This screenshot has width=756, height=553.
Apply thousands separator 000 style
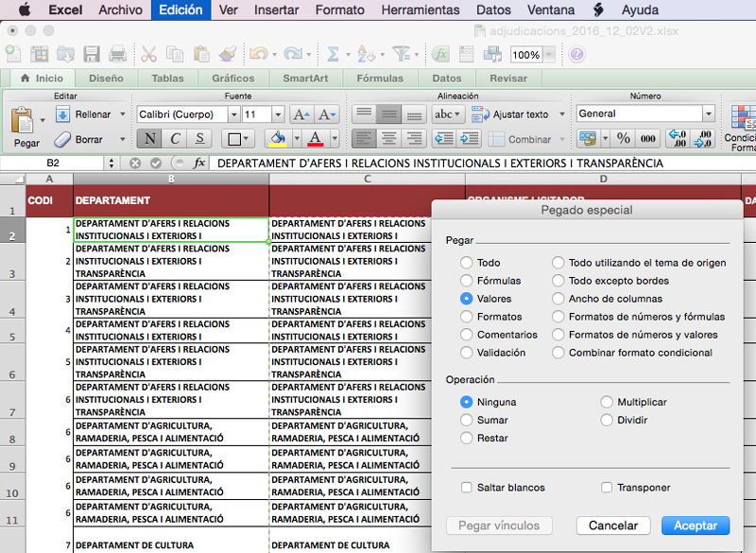(647, 139)
